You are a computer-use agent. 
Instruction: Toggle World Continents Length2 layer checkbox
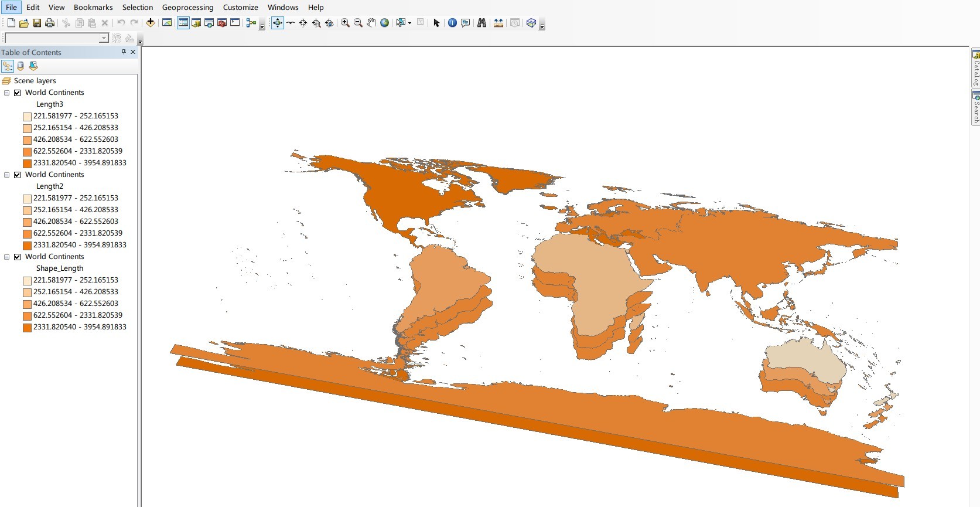[x=18, y=175]
